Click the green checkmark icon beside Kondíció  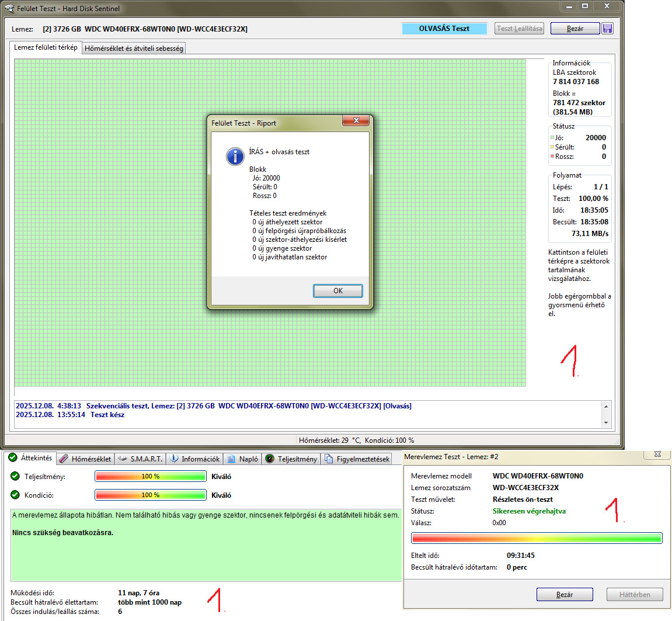(x=15, y=494)
